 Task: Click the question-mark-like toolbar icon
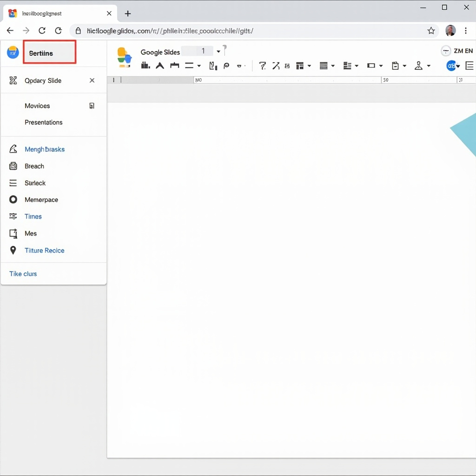tap(263, 66)
